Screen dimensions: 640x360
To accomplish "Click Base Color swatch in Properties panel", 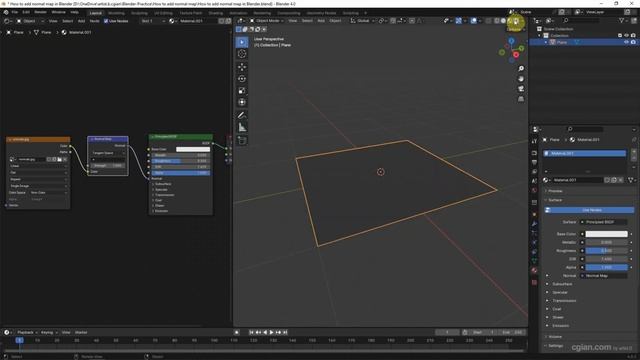I will (x=606, y=234).
